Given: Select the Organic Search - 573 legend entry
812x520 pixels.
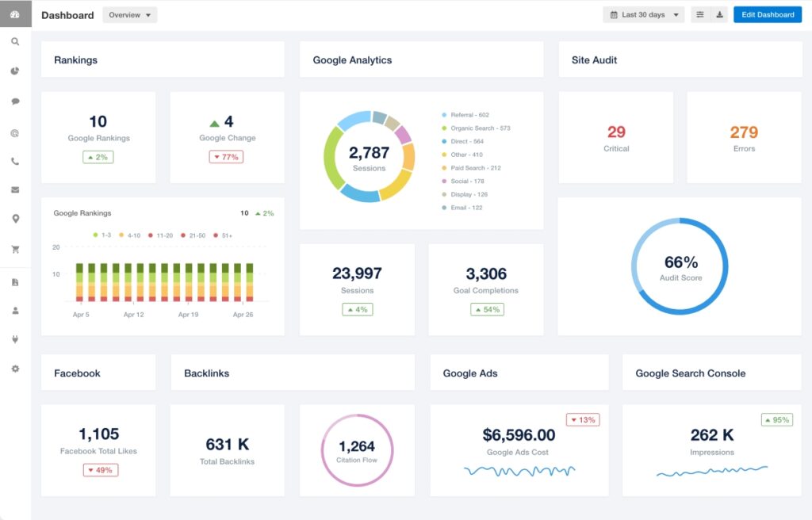Looking at the screenshot, I should [x=476, y=128].
